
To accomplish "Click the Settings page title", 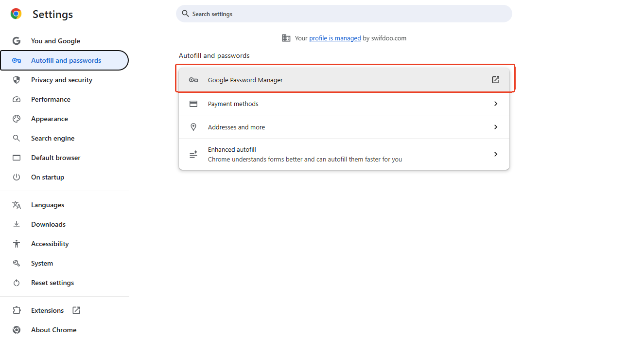I will (52, 14).
